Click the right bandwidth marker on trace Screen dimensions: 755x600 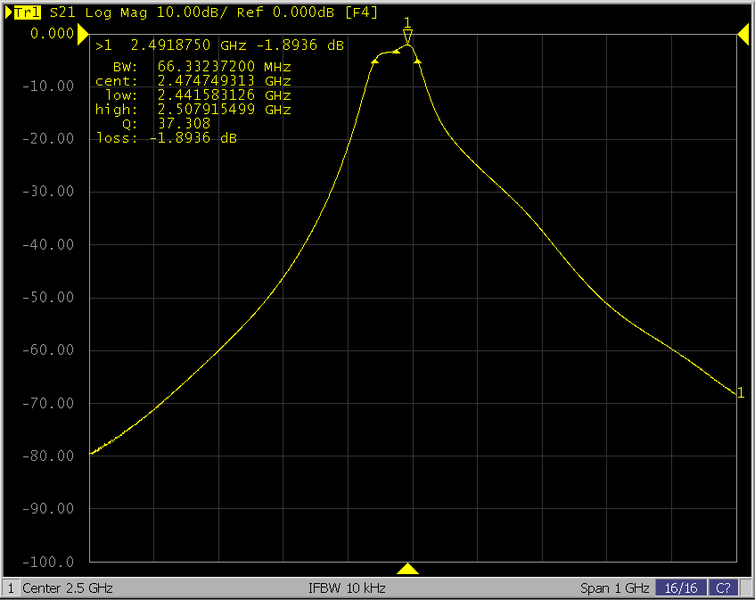(x=417, y=62)
